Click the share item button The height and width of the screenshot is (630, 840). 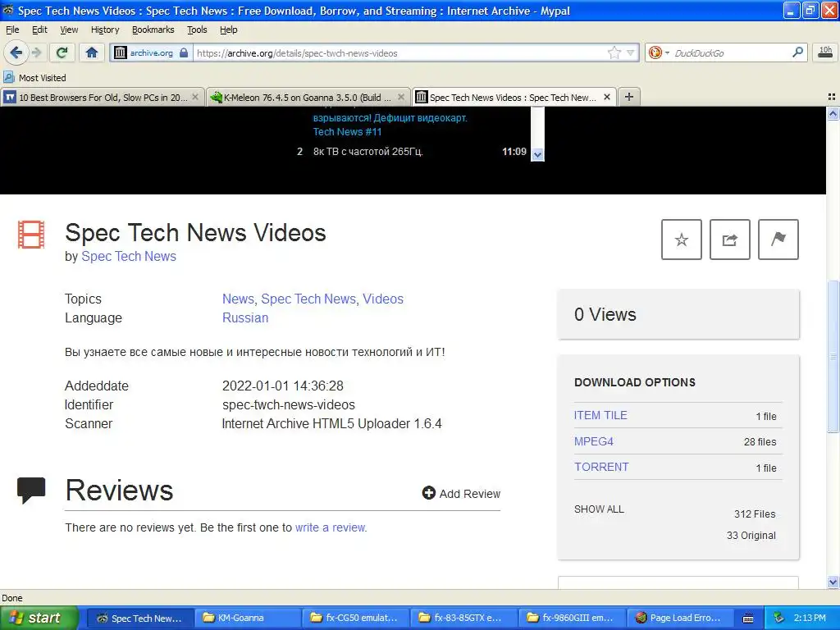point(729,240)
